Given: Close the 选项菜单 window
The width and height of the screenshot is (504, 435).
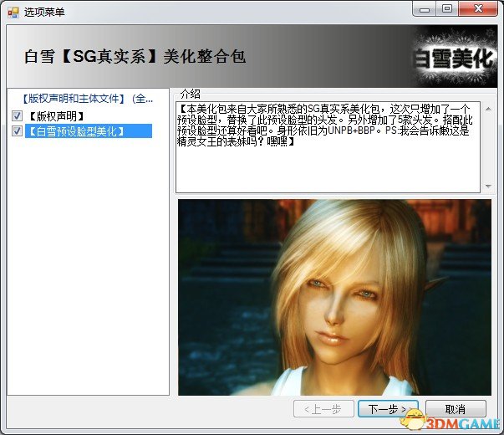Looking at the screenshot, I should [x=478, y=9].
